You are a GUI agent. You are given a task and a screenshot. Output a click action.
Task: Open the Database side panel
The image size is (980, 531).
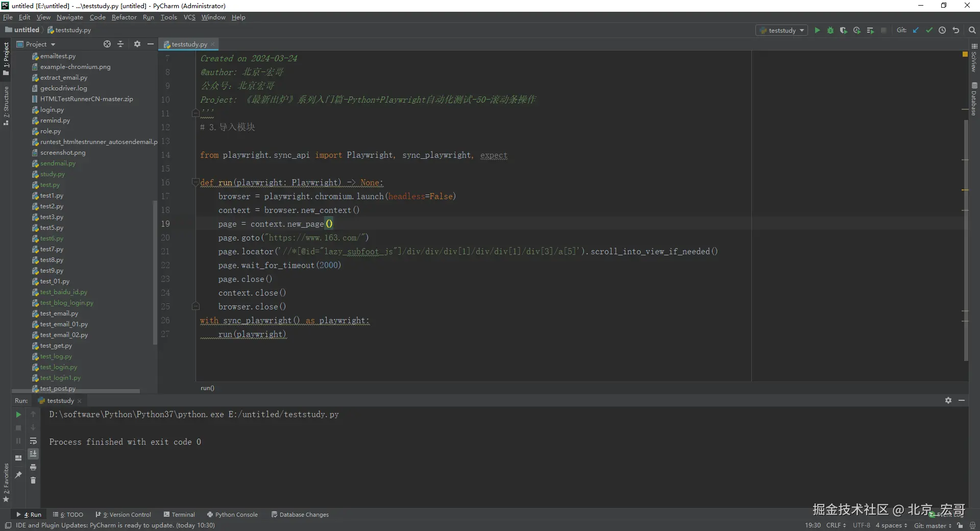974,99
